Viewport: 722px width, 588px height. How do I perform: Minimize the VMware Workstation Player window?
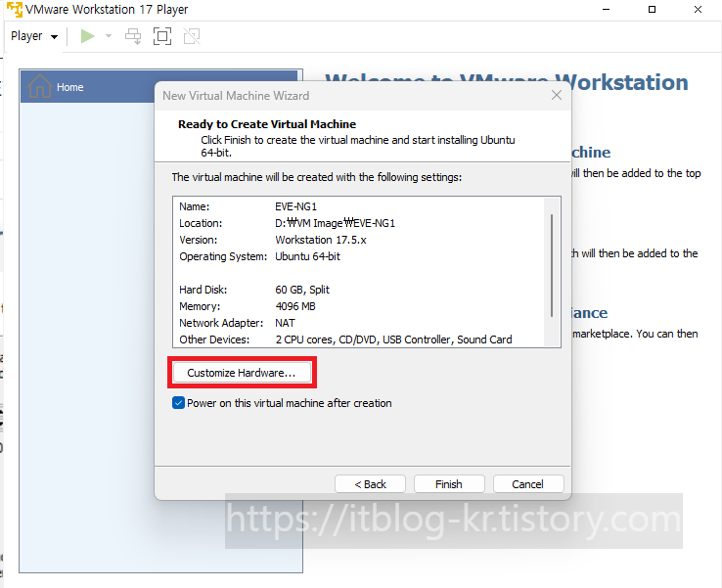click(x=606, y=9)
